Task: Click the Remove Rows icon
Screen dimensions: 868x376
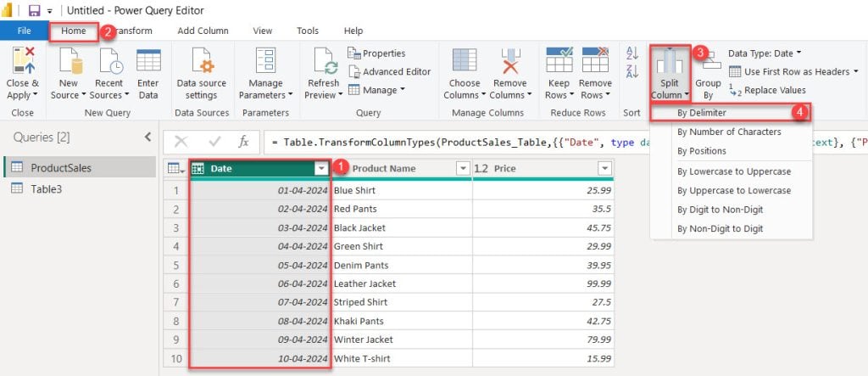Action: 595,60
